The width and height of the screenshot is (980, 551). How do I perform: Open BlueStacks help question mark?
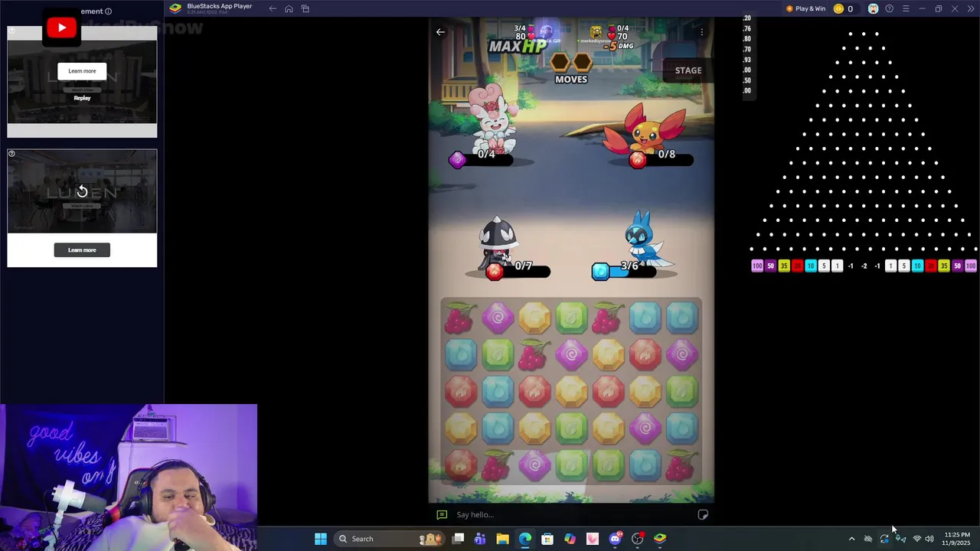[889, 8]
